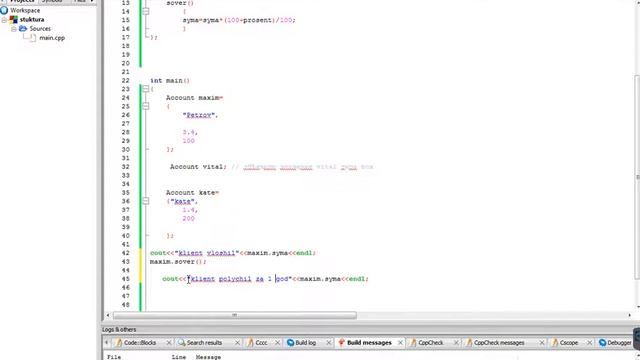Click the "klient vlozhil" string on line 42
Image resolution: width=640 pixels, height=360 pixels.
coord(207,253)
